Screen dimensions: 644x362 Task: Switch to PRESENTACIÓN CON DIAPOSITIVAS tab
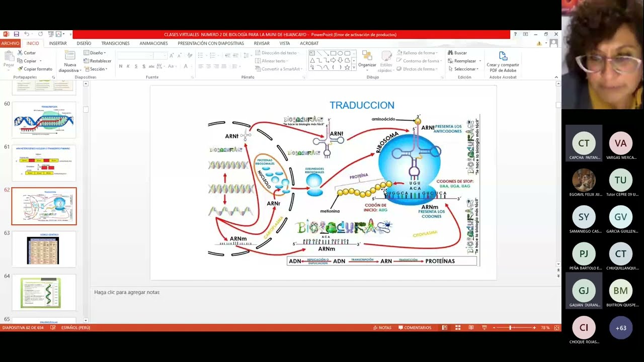(x=211, y=43)
